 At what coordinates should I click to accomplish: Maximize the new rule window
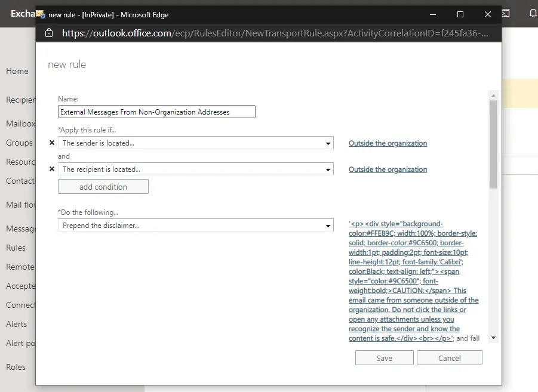tap(460, 14)
